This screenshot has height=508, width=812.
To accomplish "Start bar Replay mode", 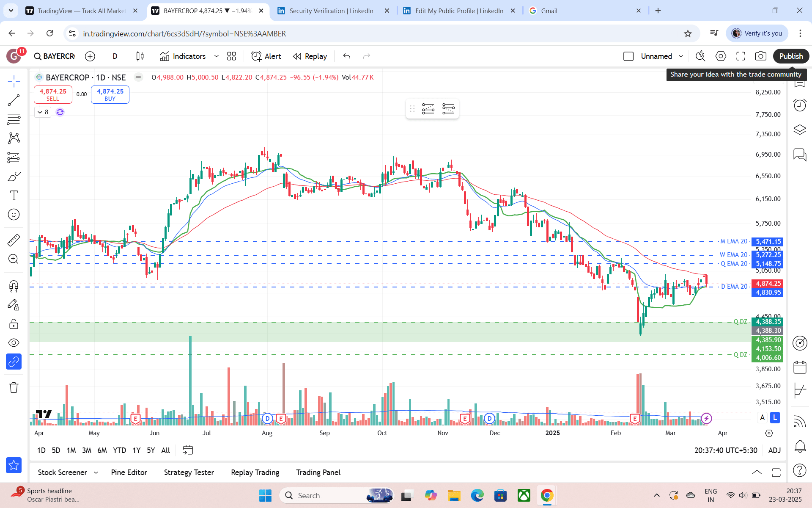I will (310, 56).
